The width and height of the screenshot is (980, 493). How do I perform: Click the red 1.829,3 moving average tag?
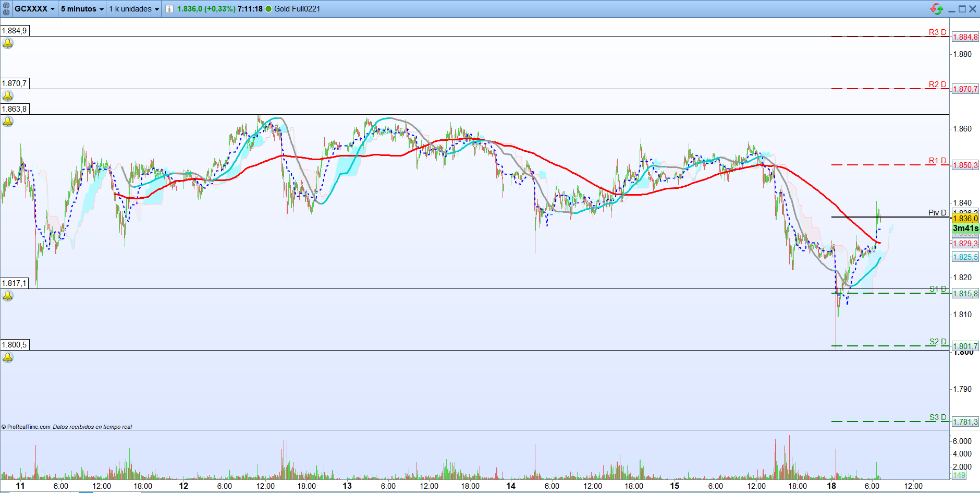tap(965, 244)
